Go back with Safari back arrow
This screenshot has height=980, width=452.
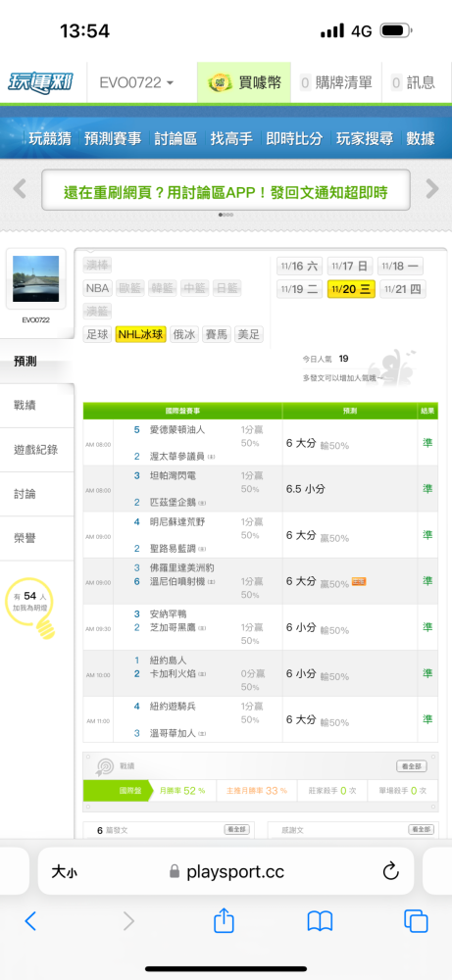[x=30, y=920]
